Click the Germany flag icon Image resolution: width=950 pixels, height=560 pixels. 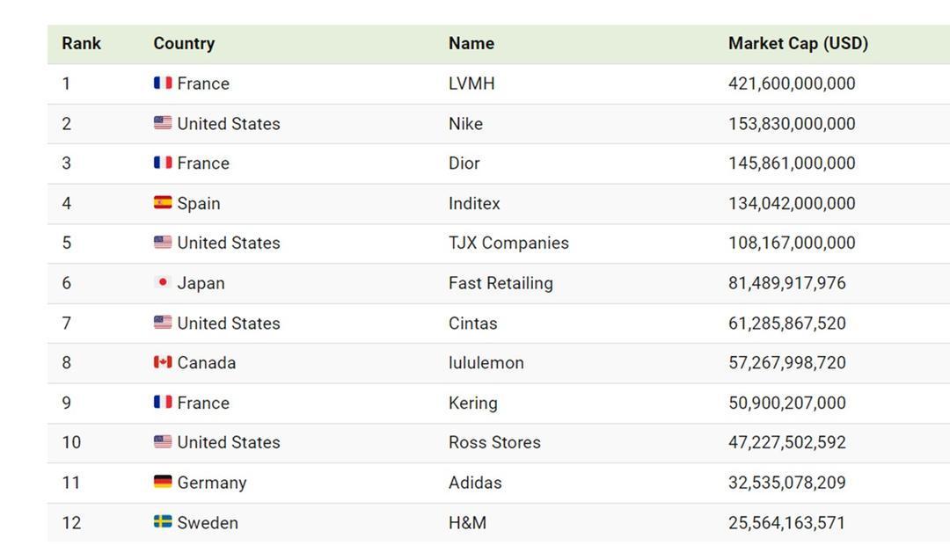click(x=163, y=481)
